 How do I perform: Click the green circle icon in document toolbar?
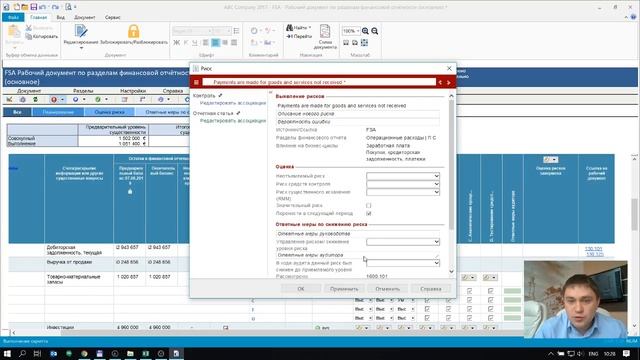click(98, 100)
